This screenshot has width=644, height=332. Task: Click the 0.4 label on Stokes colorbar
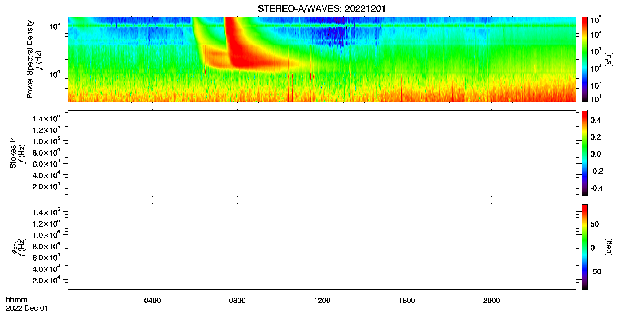595,120
